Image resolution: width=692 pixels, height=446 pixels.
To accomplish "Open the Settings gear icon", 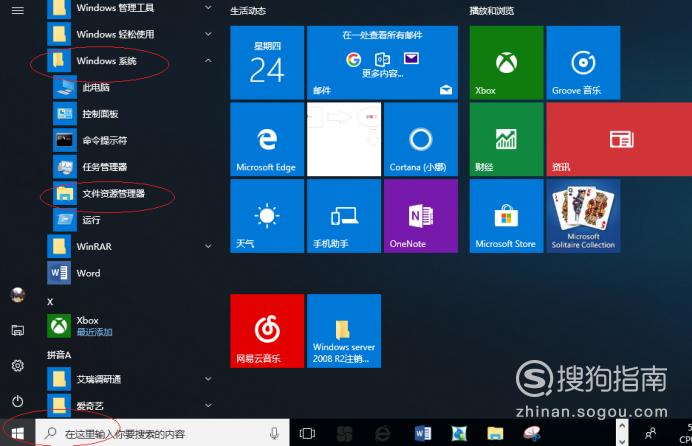I will [18, 365].
